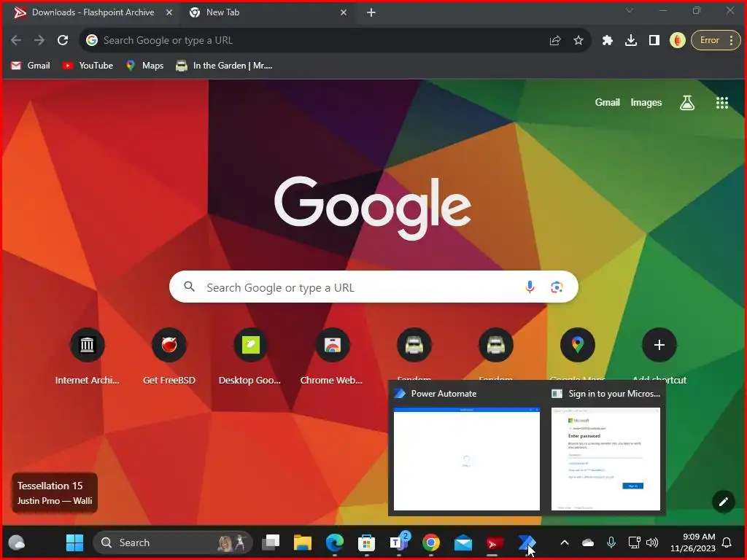Open a new tab with plus button
The image size is (747, 560).
[x=371, y=12]
